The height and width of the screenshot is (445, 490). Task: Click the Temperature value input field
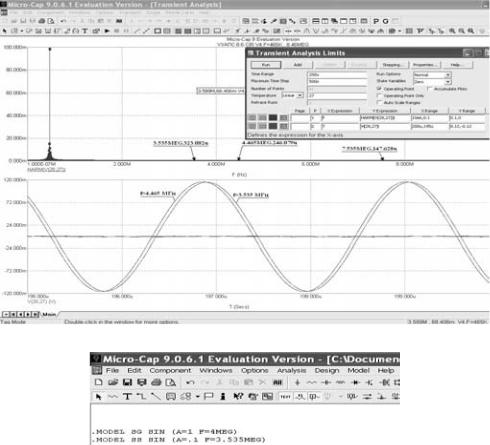337,96
